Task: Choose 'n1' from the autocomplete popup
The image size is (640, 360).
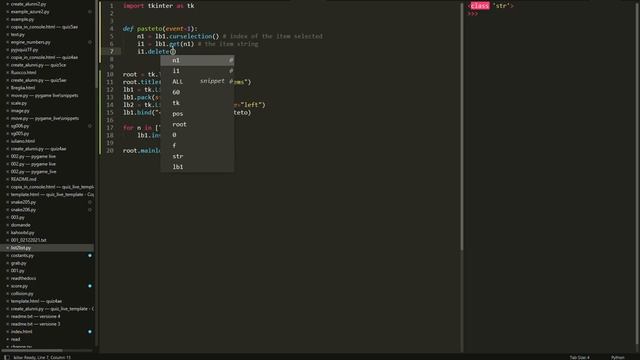Action: click(197, 60)
